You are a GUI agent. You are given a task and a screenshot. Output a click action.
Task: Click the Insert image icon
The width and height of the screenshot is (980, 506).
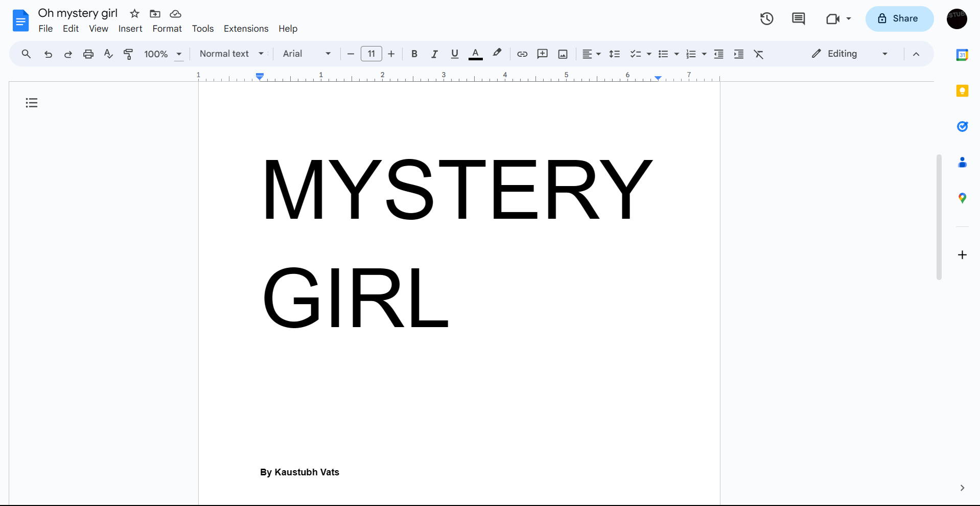563,54
